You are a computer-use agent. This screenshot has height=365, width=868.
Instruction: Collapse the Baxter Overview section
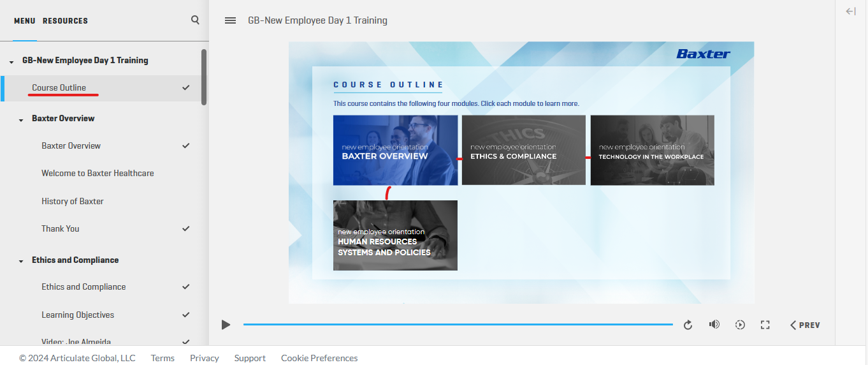click(22, 119)
